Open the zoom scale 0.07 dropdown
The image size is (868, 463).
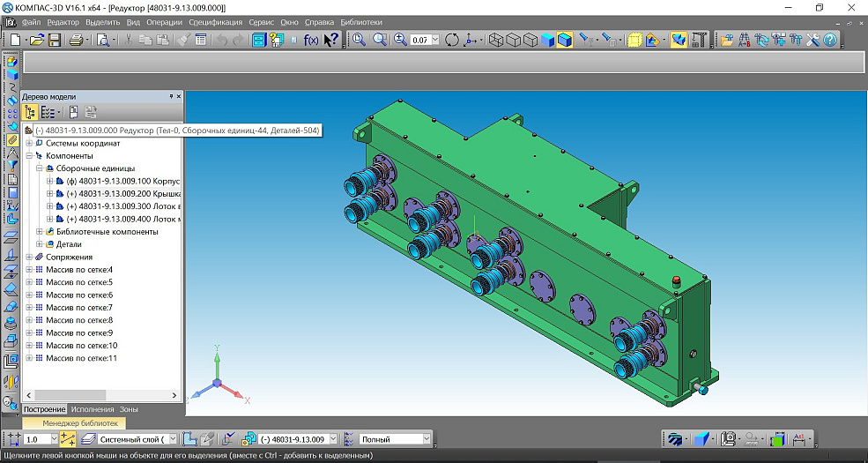pos(435,40)
